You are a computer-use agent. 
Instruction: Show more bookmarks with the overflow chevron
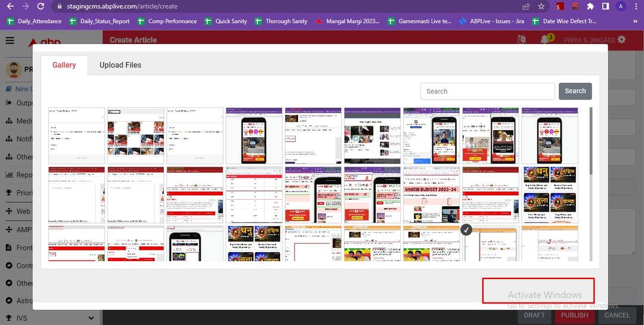coord(634,21)
